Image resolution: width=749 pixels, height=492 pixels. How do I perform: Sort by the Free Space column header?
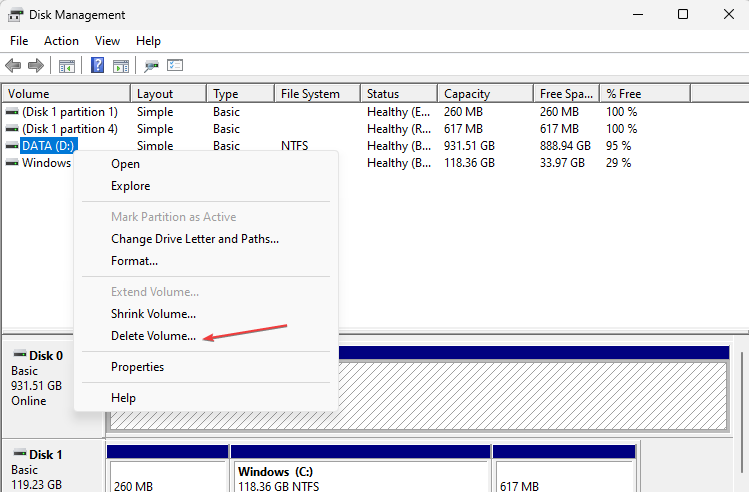[567, 94]
